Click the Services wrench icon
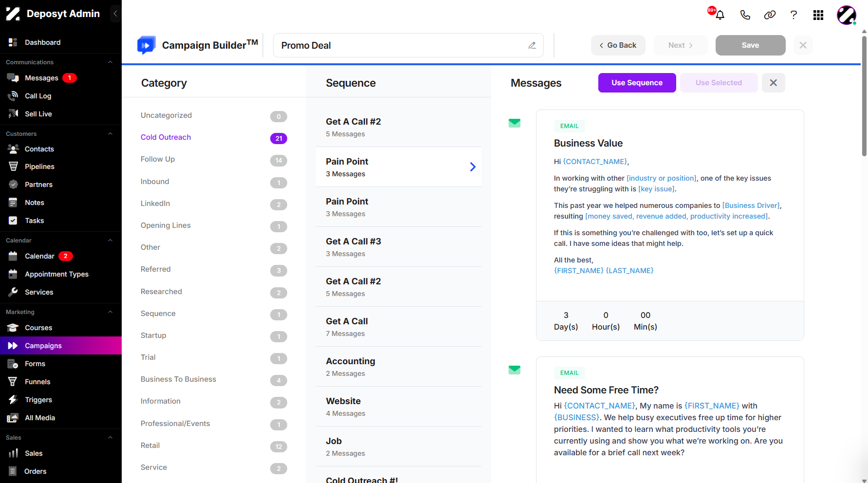Image resolution: width=868 pixels, height=483 pixels. (x=13, y=292)
